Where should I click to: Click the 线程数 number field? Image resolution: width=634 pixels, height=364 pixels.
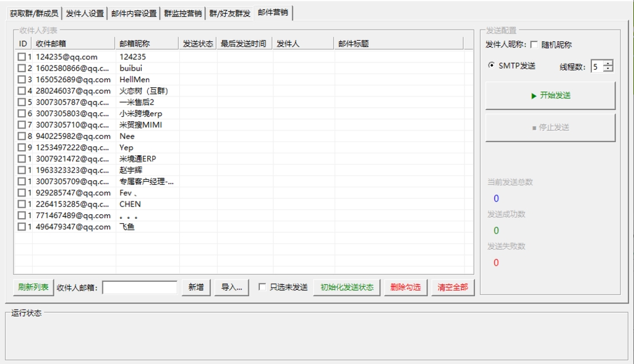(597, 66)
